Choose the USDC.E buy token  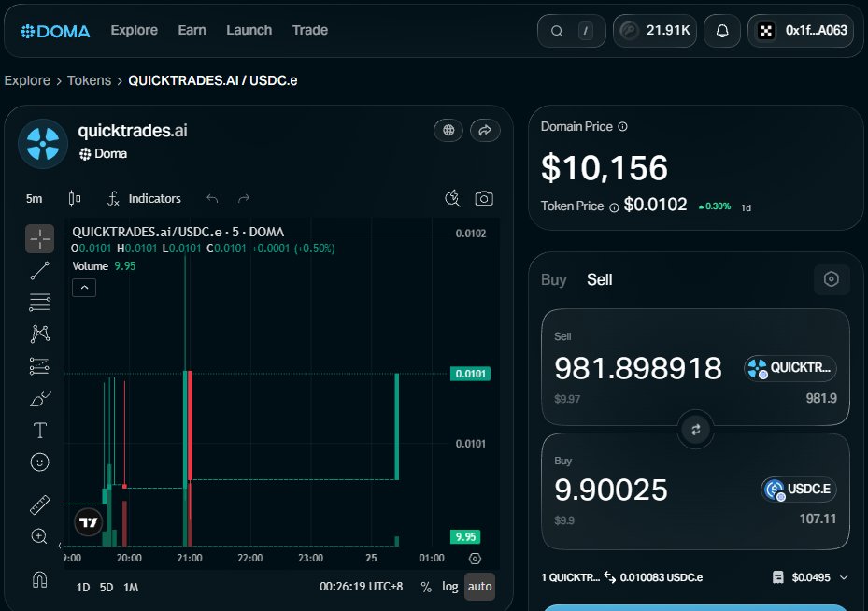pos(799,490)
